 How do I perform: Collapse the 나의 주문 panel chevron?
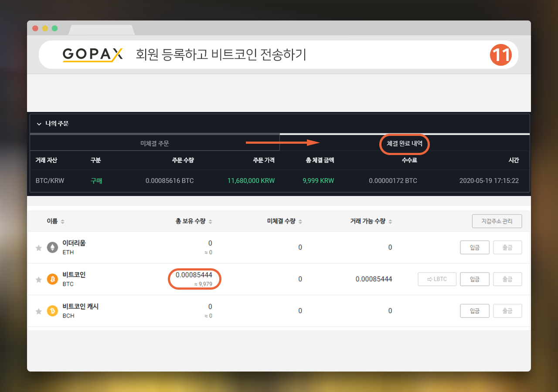39,124
